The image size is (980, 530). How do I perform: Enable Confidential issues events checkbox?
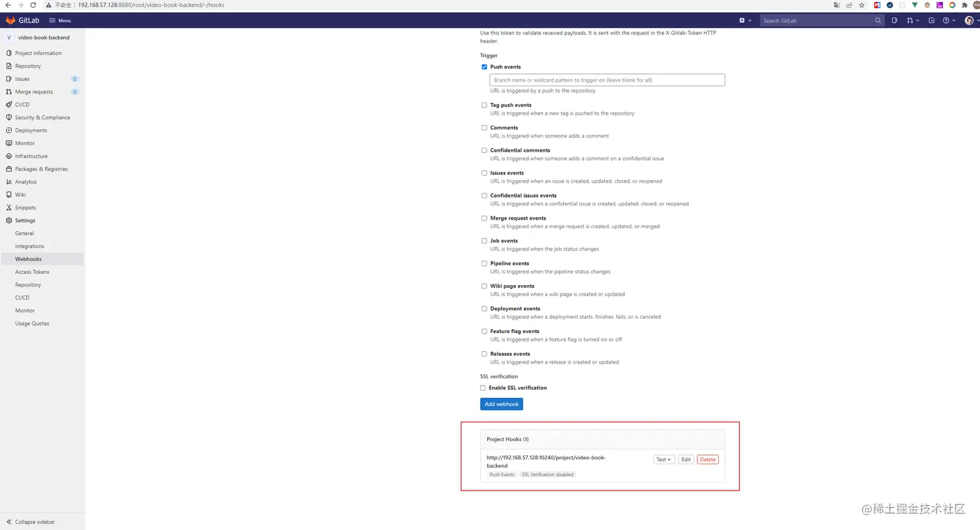pyautogui.click(x=484, y=196)
